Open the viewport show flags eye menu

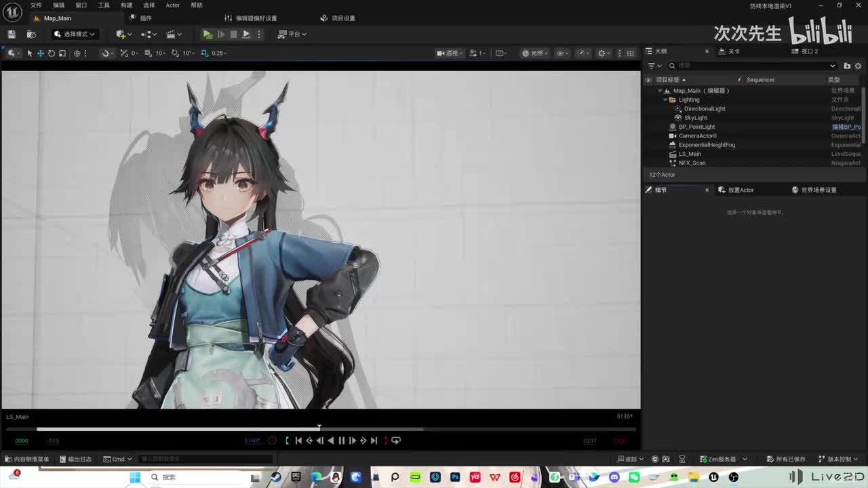562,53
